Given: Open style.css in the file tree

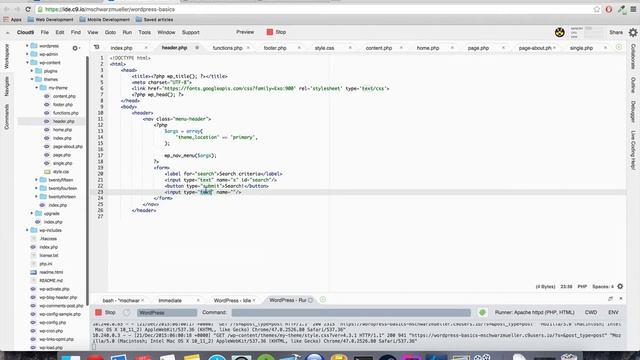Looking at the screenshot, I should pos(60,171).
